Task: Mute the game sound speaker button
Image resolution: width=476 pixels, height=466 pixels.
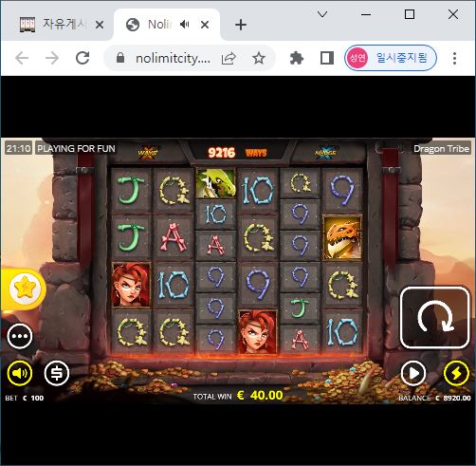Action: tap(20, 373)
